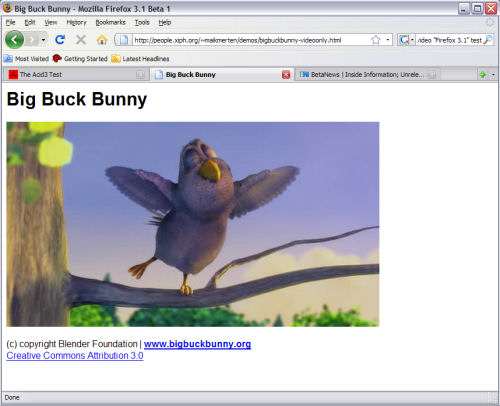Bookmark this page with the star icon

coord(376,40)
